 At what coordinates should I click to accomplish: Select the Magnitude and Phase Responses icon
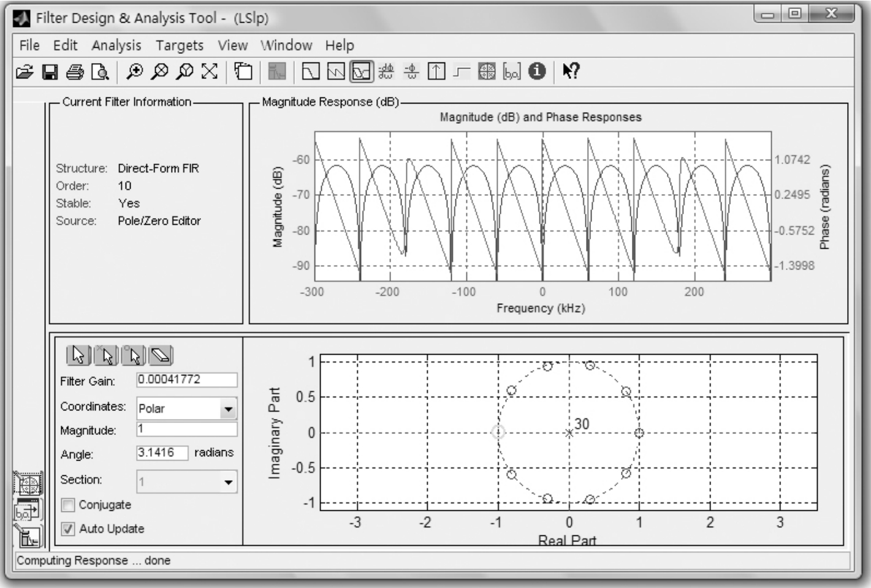(361, 72)
